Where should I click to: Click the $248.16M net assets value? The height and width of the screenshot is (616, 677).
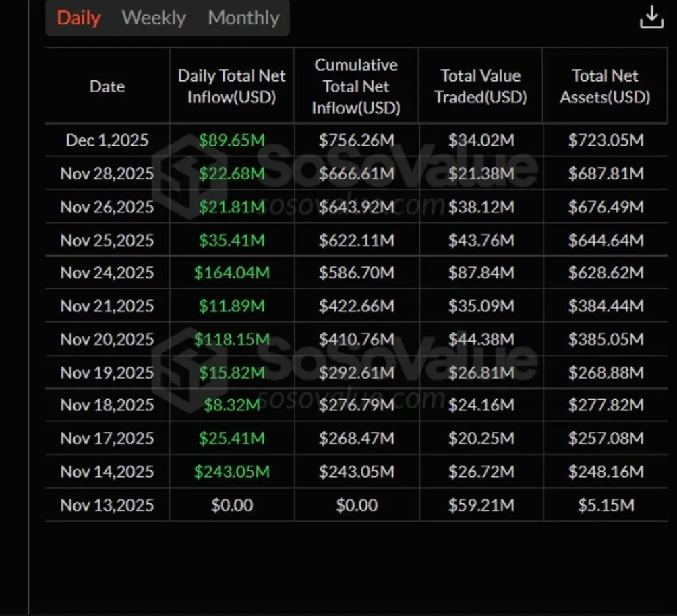[x=606, y=471]
